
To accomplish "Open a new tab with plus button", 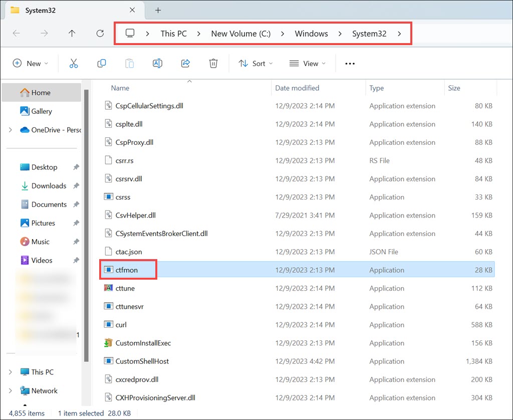I will tap(158, 10).
